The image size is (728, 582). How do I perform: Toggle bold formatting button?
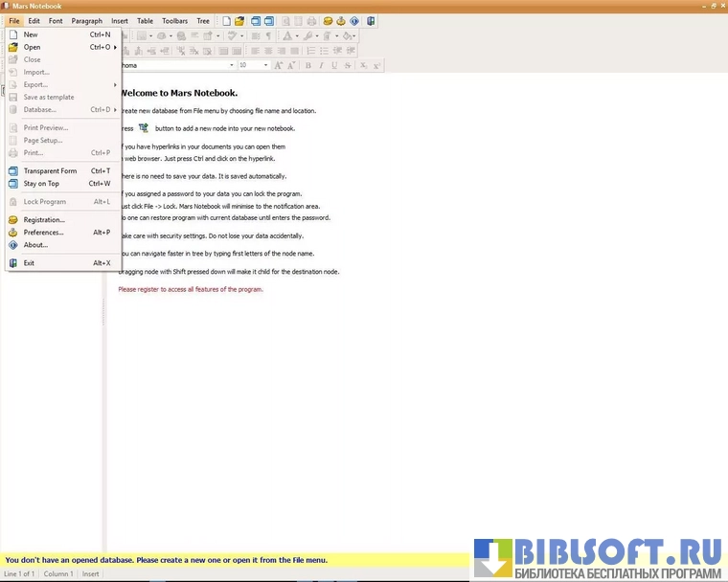pyautogui.click(x=307, y=66)
